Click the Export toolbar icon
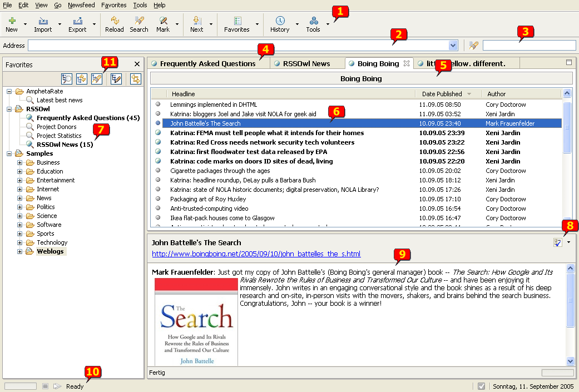This screenshot has height=392, width=579. pyautogui.click(x=77, y=21)
